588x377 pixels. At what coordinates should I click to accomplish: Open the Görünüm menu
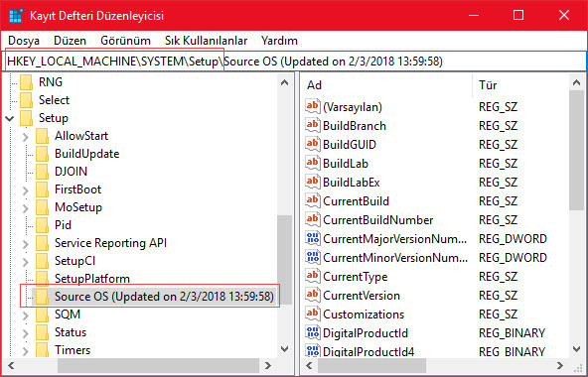(x=125, y=41)
